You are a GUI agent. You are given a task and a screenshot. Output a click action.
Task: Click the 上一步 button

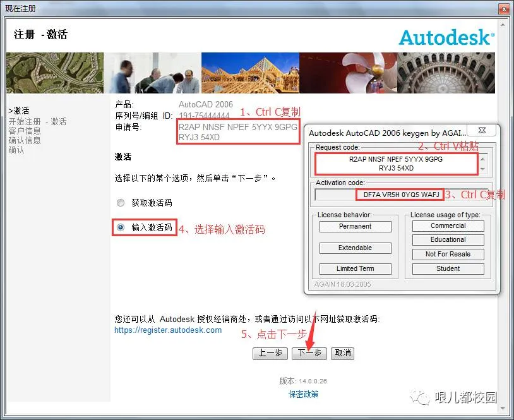pos(270,353)
